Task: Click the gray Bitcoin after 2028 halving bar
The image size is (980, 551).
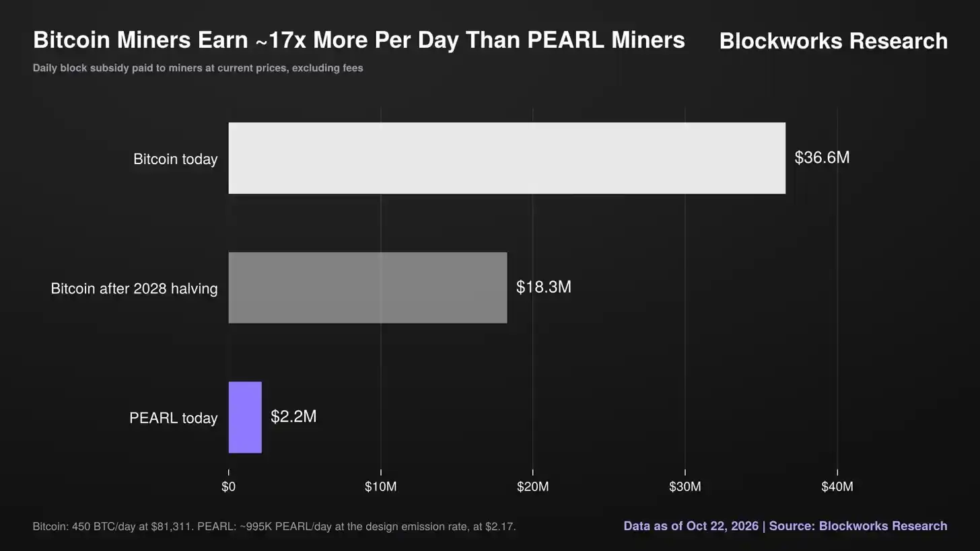Action: (x=367, y=288)
